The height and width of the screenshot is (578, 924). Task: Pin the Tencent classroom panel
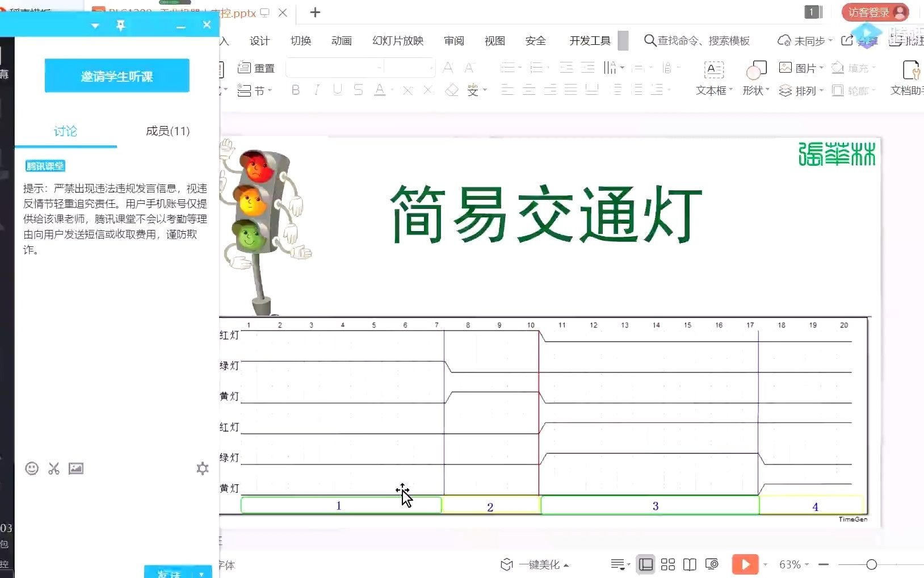coord(121,26)
